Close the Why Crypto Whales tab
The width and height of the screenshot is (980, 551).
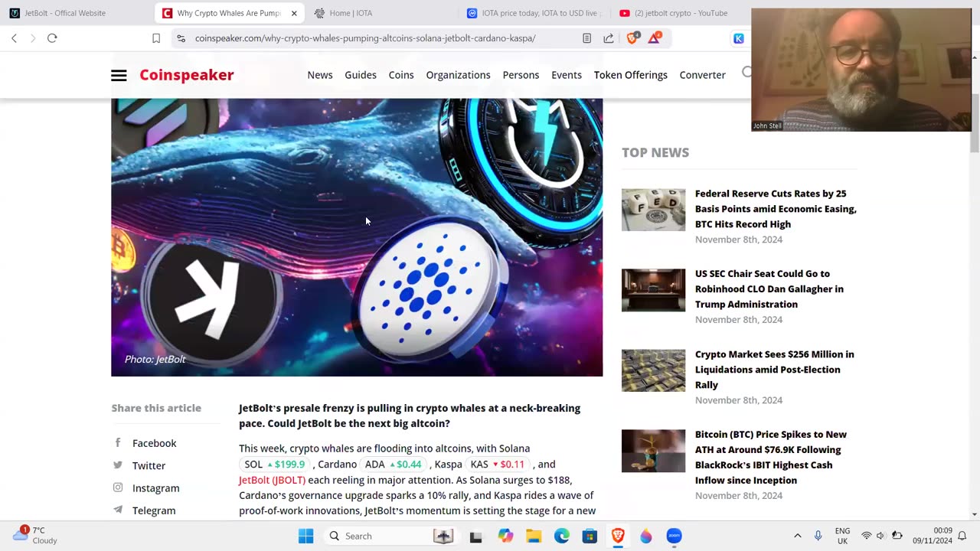294,13
